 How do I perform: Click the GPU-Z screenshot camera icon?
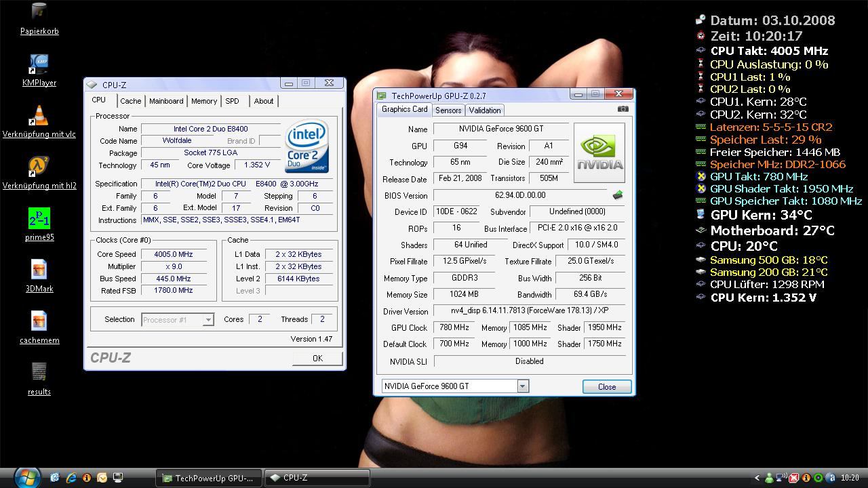pyautogui.click(x=623, y=109)
